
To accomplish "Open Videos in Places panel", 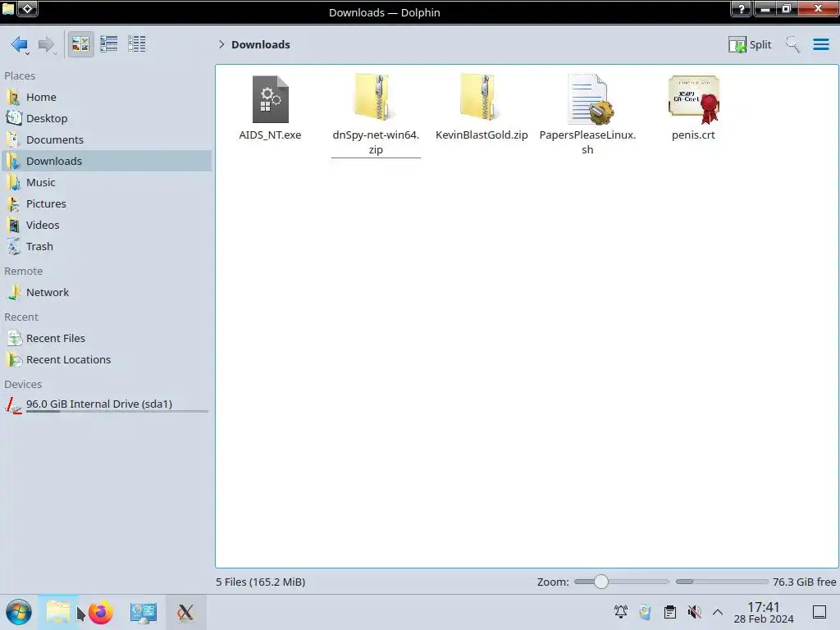I will click(x=106, y=226).
